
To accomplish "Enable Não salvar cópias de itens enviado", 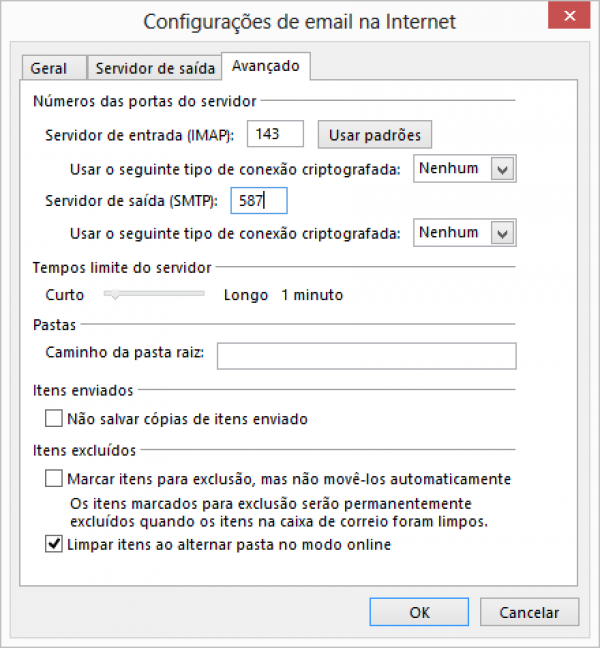I will coord(54,419).
